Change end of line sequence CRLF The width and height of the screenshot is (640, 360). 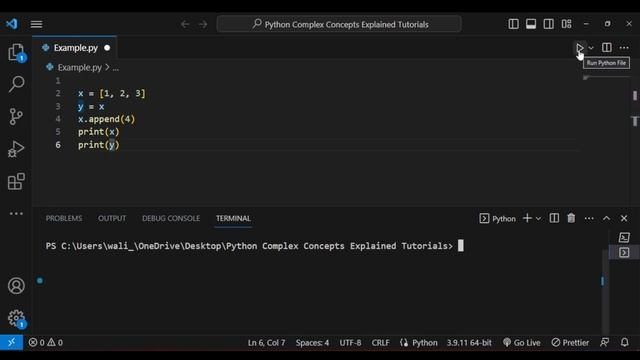(380, 343)
